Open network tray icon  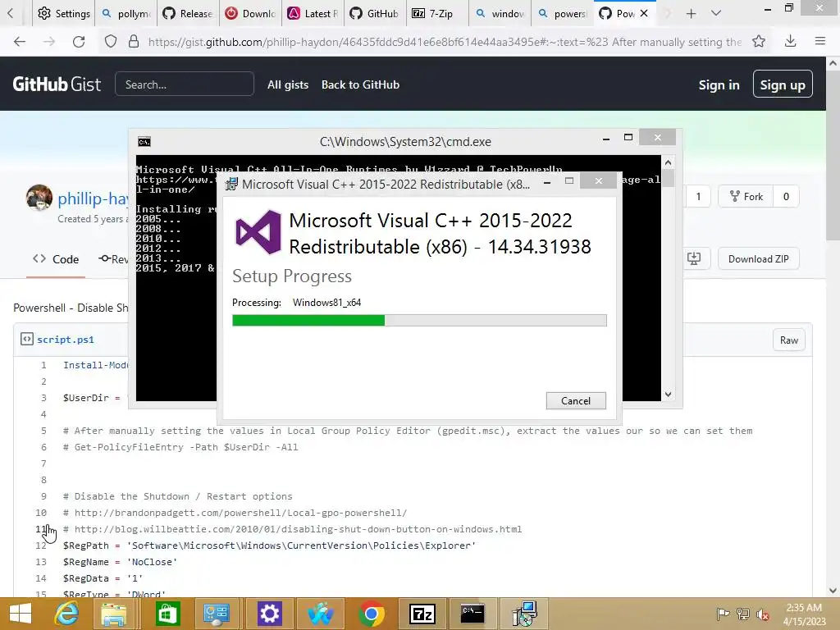pyautogui.click(x=743, y=614)
